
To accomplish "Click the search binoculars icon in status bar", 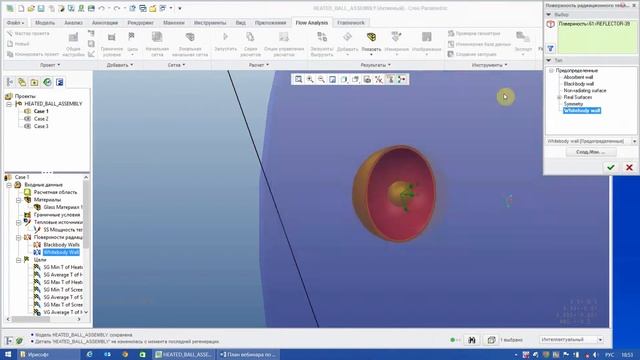I will [472, 340].
